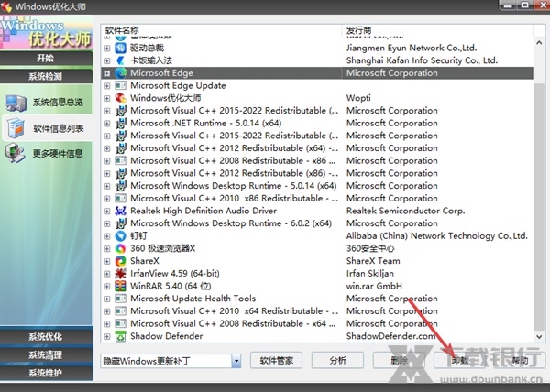Click publisher Alibaba (China) Network Technology
This screenshot has width=550, height=392.
click(x=436, y=235)
